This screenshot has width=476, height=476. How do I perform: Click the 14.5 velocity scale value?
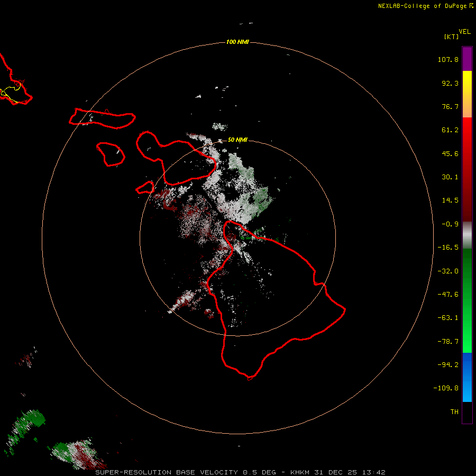[x=450, y=200]
